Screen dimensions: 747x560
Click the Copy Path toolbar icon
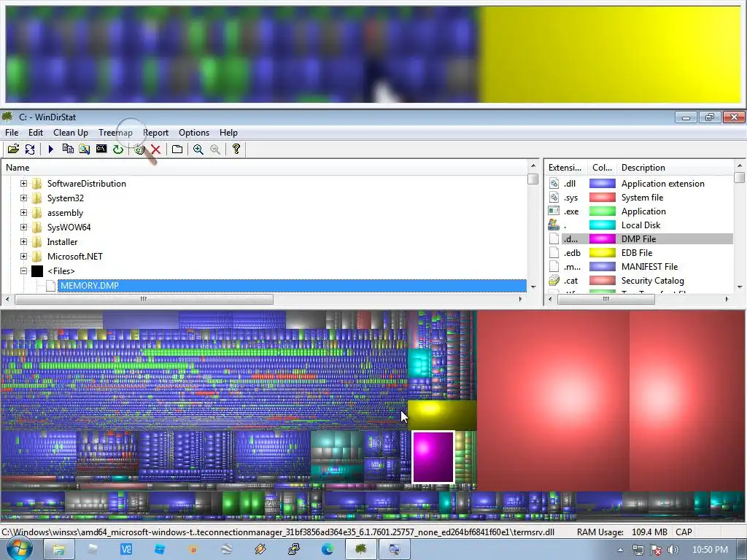[68, 149]
